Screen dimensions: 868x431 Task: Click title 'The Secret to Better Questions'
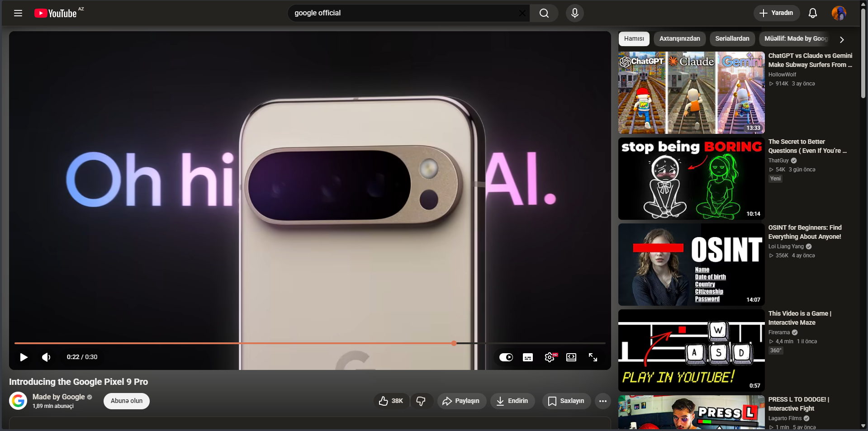click(x=807, y=146)
